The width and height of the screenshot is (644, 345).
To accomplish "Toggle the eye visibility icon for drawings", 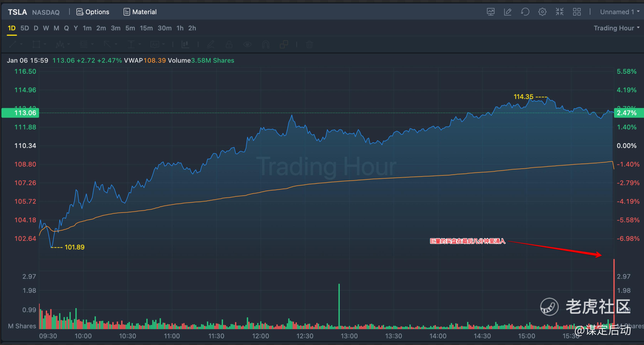I will tap(247, 45).
